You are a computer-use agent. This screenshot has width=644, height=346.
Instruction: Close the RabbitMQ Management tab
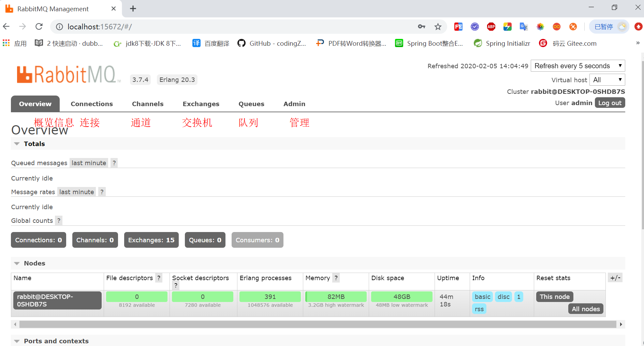[x=114, y=9]
